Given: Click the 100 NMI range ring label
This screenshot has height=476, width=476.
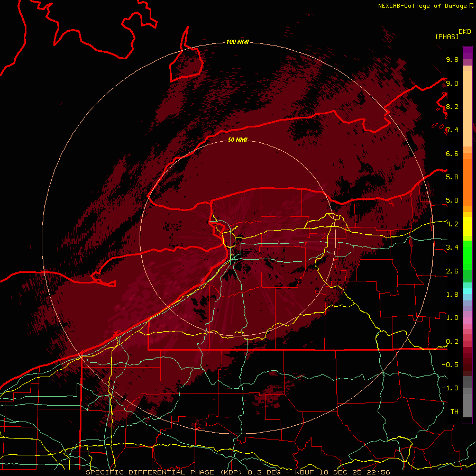Looking at the screenshot, I should [x=237, y=42].
